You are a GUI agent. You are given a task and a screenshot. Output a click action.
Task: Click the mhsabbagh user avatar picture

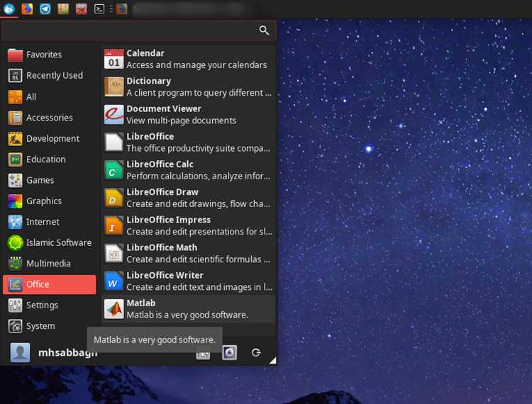(20, 352)
